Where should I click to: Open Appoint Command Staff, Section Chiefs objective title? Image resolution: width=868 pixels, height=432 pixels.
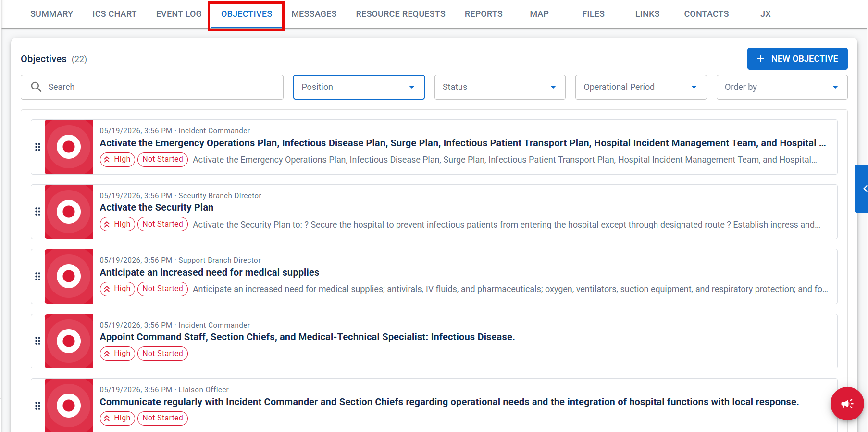coord(307,337)
